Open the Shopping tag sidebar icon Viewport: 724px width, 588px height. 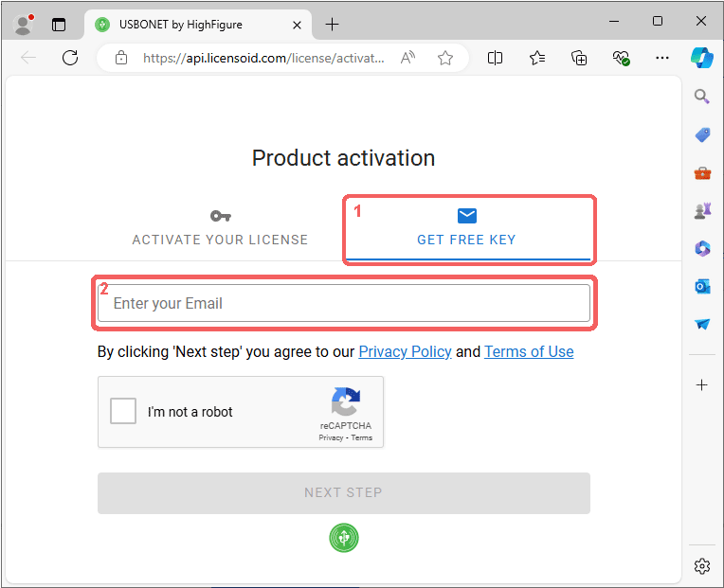point(702,135)
